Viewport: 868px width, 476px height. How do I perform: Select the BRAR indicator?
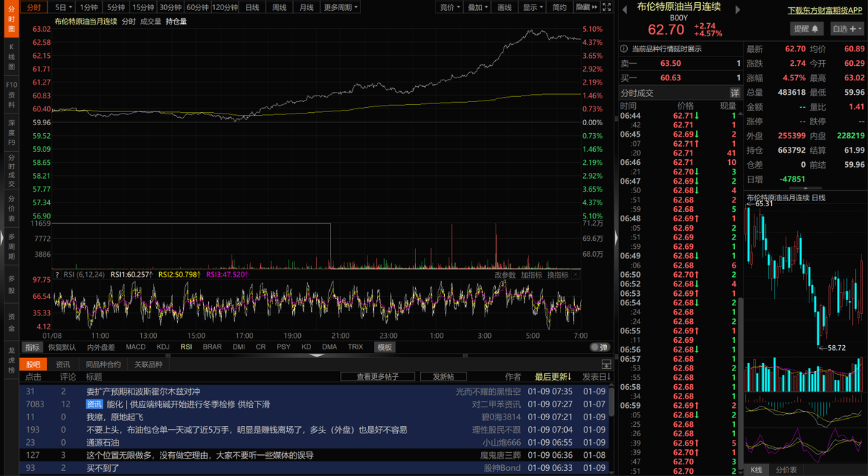tap(213, 347)
